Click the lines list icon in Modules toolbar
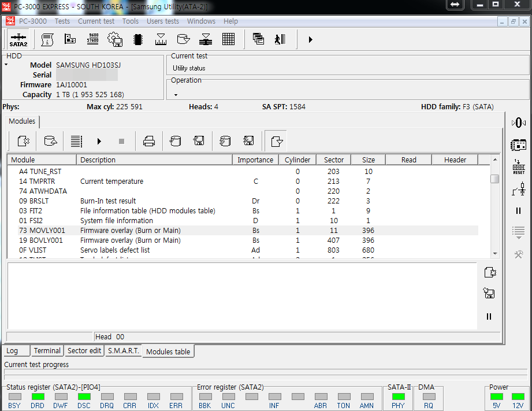The image size is (532, 411). (x=76, y=141)
